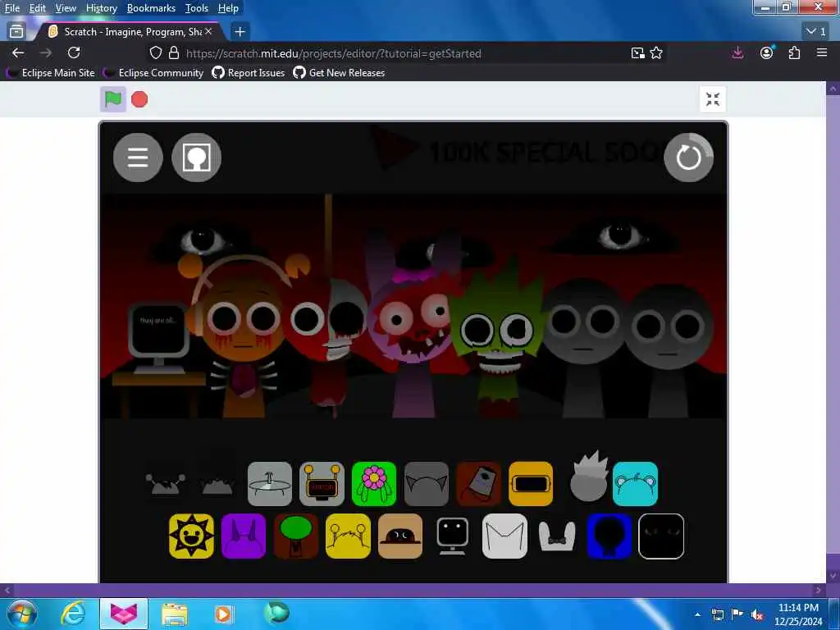This screenshot has width=840, height=630.
Task: Select the green tree sound icon
Action: point(295,536)
